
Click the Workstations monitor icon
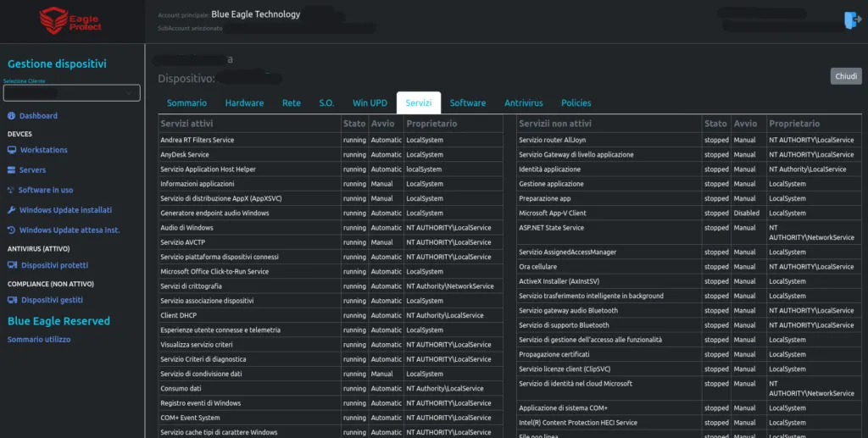[12, 150]
